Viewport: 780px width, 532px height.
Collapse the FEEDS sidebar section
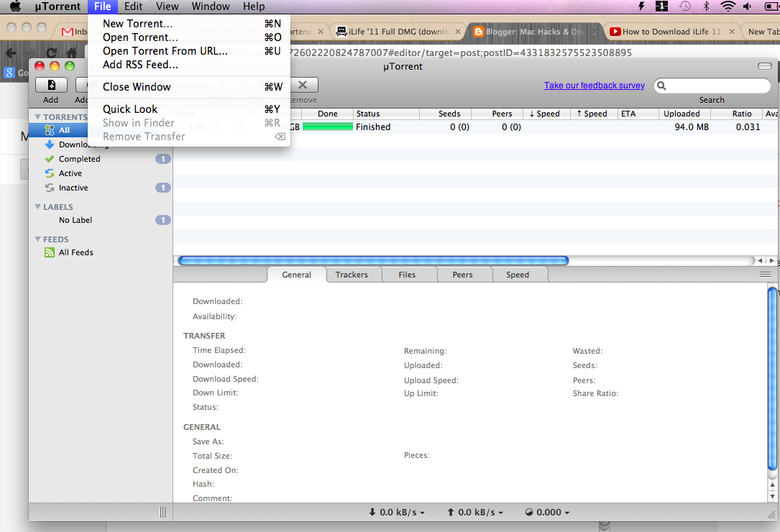(x=38, y=239)
